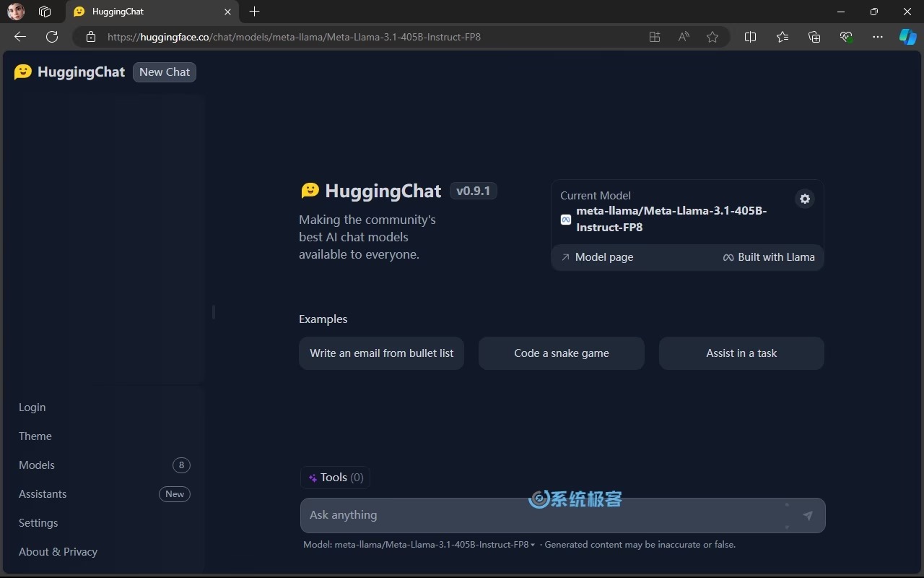Reload the page with refresh icon
This screenshot has height=578, width=924.
52,37
